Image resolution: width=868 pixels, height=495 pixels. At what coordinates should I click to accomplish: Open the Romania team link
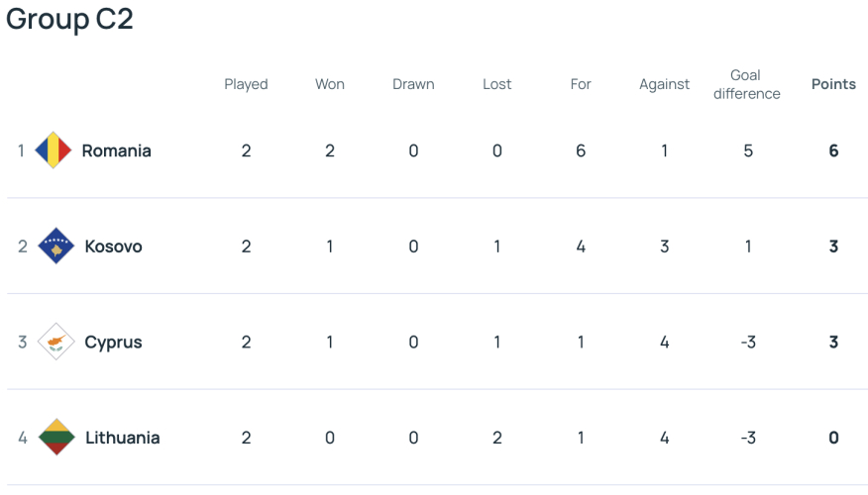116,150
